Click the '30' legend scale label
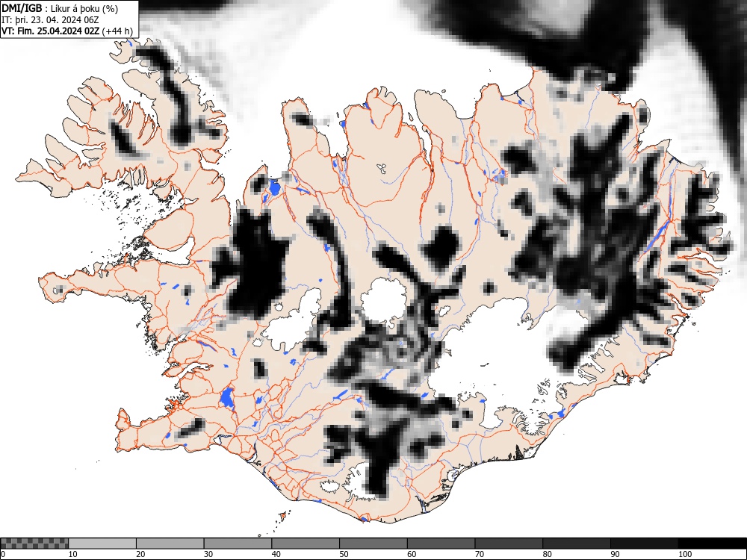The image size is (747, 560). 208,554
